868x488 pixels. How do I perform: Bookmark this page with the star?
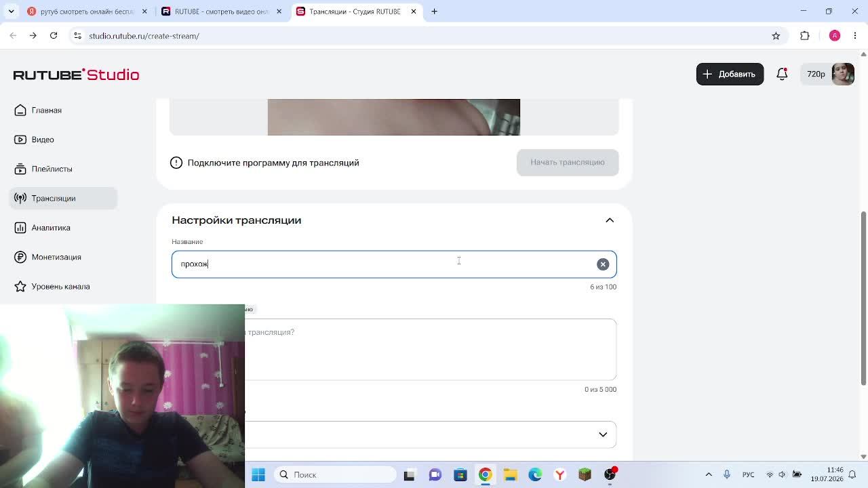coord(776,36)
